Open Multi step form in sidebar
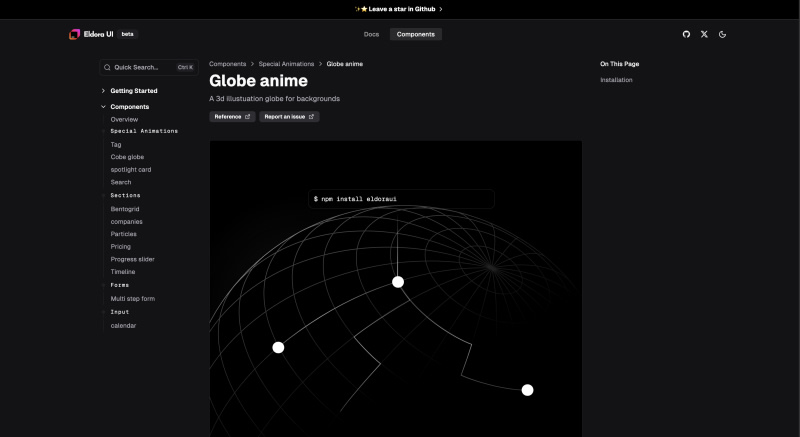 [x=132, y=298]
